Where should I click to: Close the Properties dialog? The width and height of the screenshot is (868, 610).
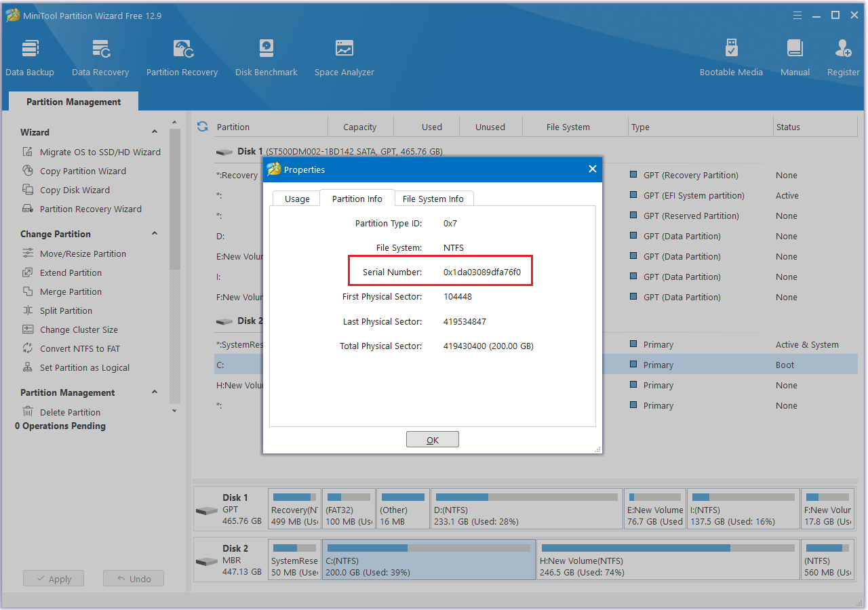click(x=593, y=169)
